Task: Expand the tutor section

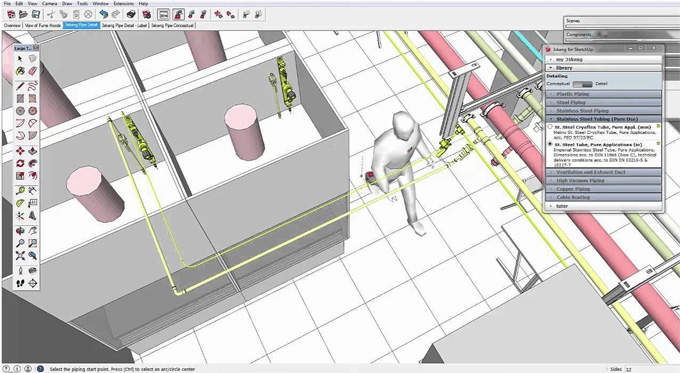Action: click(x=603, y=206)
